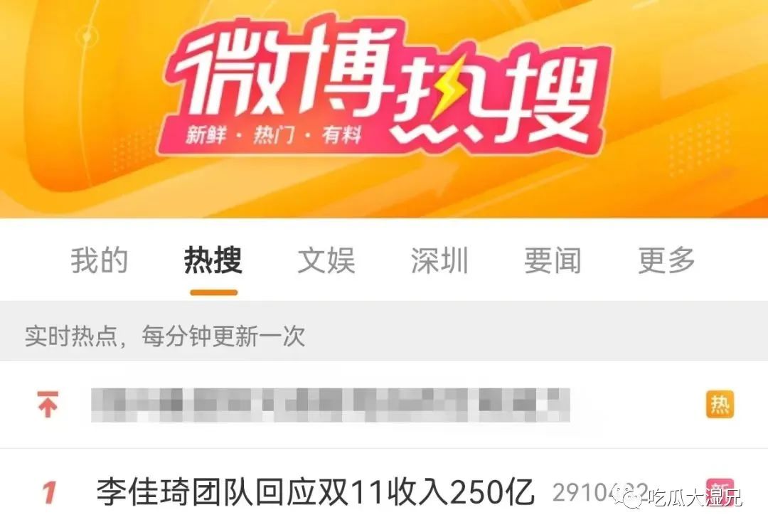Viewport: 768px width, 532px height.
Task: Open the blurred pinned topic
Action: pos(331,405)
